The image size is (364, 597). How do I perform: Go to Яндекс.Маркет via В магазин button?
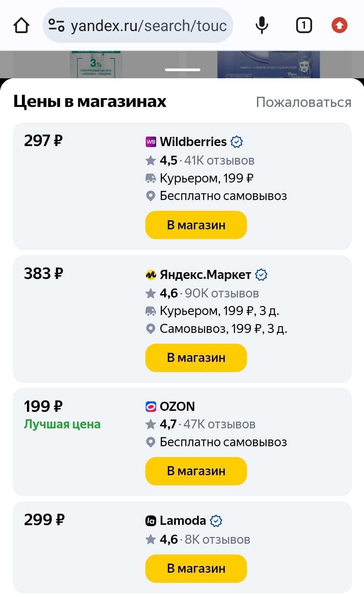pyautogui.click(x=196, y=358)
